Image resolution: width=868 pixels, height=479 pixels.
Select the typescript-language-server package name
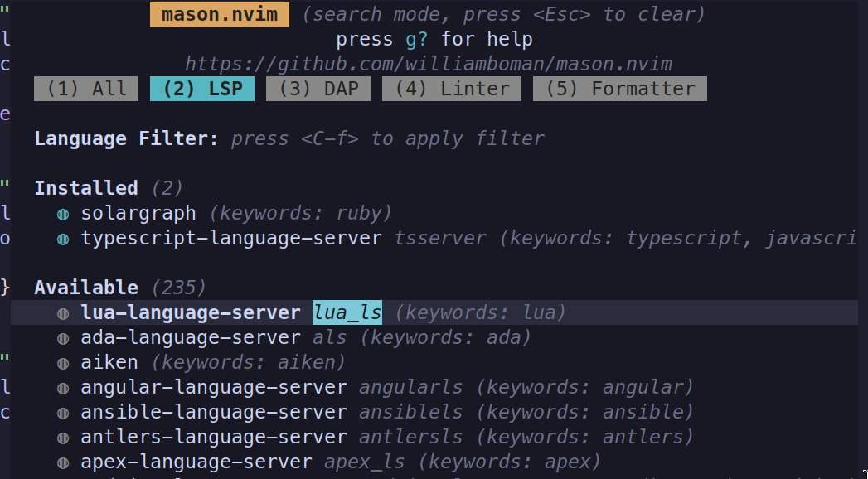(x=231, y=239)
